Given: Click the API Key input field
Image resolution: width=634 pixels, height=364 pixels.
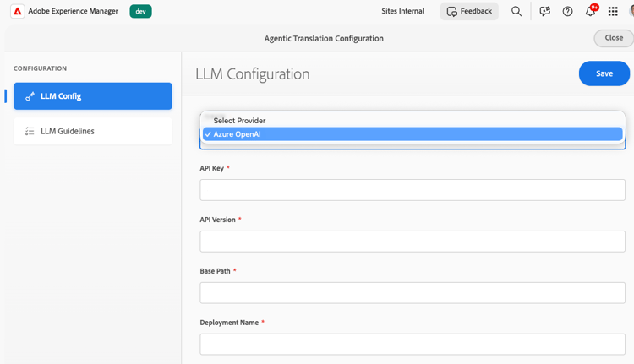Looking at the screenshot, I should (x=413, y=190).
